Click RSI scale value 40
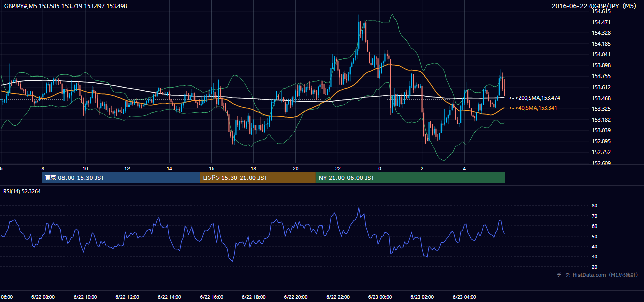The height and width of the screenshot is (302, 644). coord(594,247)
